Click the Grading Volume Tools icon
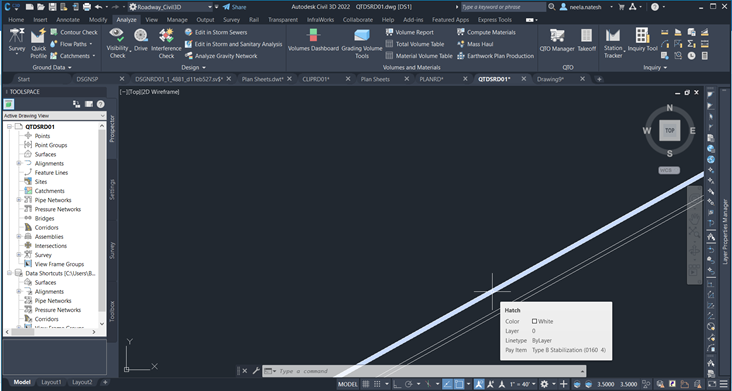The image size is (732, 391). [x=362, y=43]
